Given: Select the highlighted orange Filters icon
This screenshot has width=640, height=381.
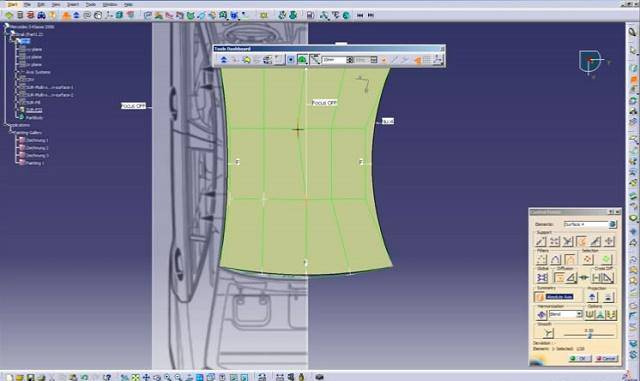Looking at the screenshot, I should (x=570, y=259).
